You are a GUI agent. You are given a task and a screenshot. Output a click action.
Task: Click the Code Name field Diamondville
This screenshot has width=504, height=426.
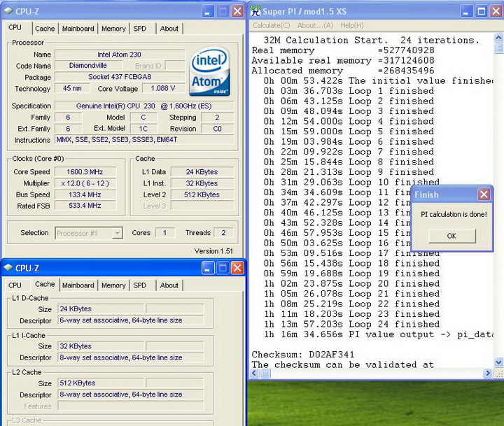point(88,66)
